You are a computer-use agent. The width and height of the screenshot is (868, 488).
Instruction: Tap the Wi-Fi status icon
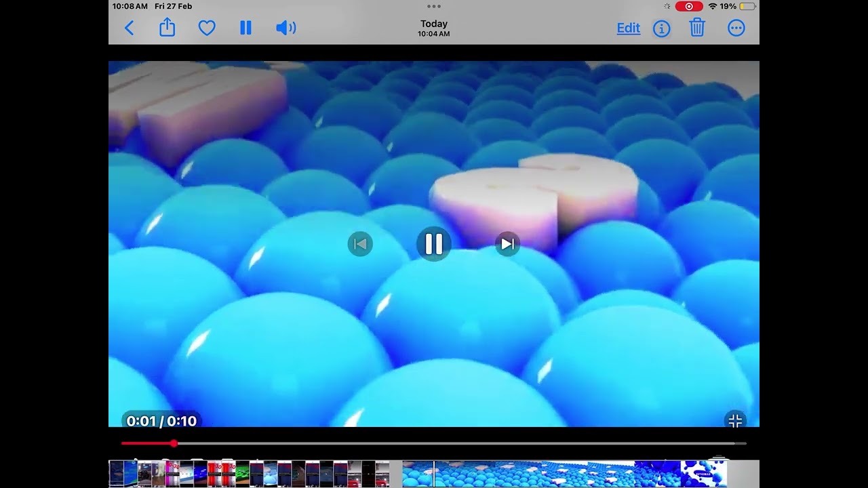coord(713,6)
